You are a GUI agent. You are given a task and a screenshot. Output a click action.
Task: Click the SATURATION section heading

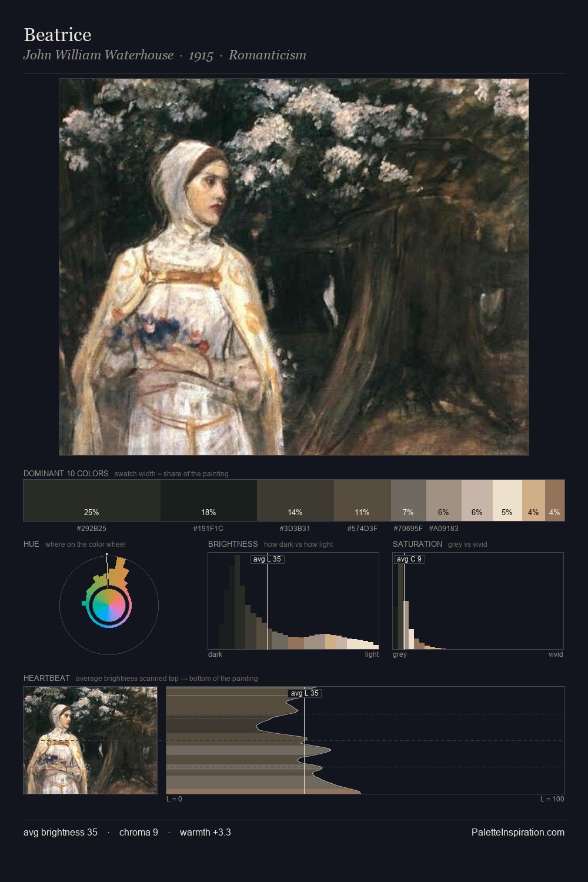417,544
